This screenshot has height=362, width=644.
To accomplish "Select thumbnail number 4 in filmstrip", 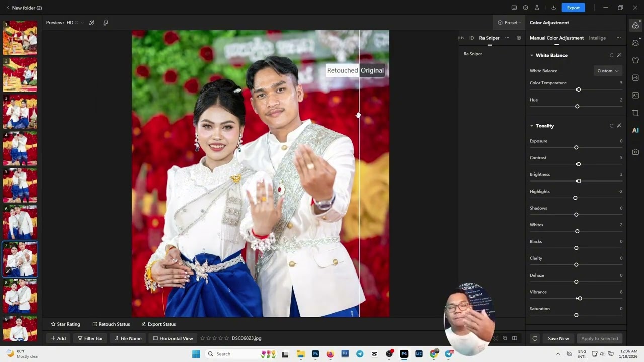I will 20,148.
